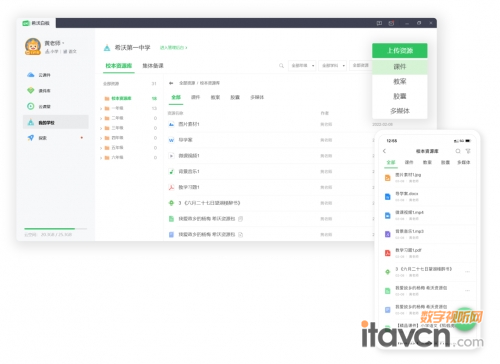Viewport: 500px width, 364px height.
Task: Open the clock-shaped 云课堂 sidebar icon
Action: pos(31,106)
